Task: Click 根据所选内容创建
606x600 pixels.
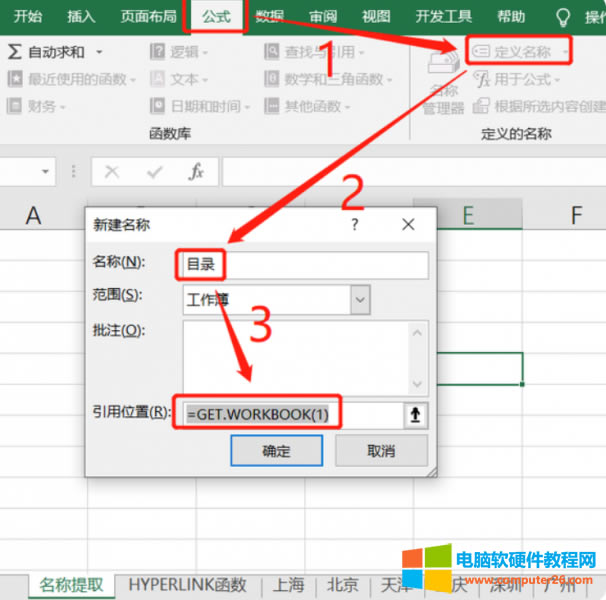Action: point(539,106)
